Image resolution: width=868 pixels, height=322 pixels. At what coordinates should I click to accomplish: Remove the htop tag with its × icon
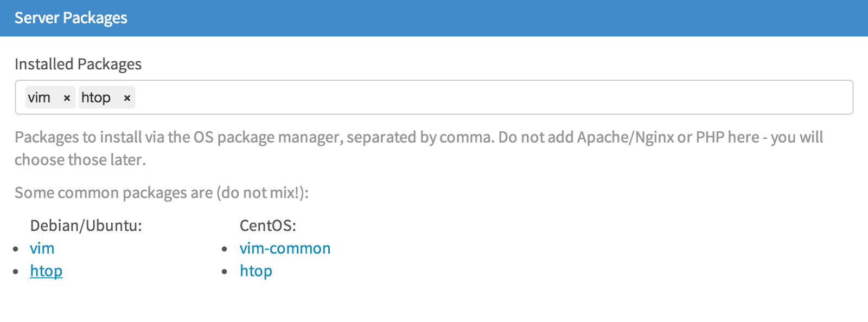coord(127,98)
